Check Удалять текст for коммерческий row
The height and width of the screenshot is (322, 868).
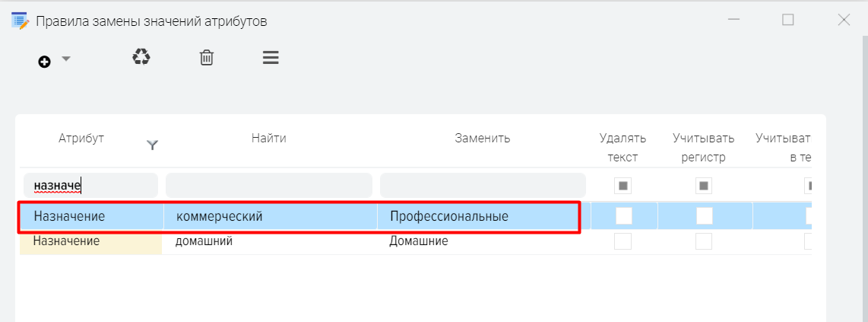tap(624, 215)
